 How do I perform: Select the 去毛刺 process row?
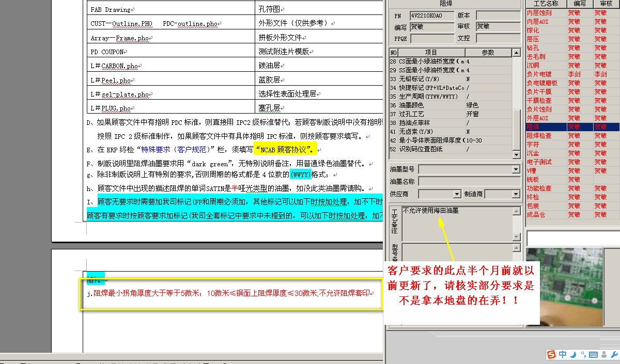coord(572,56)
